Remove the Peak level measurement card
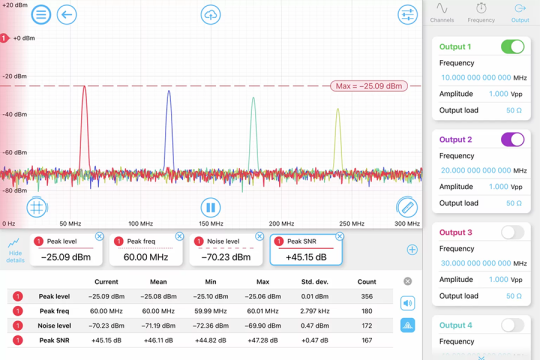Image resolution: width=540 pixels, height=360 pixels. click(99, 236)
